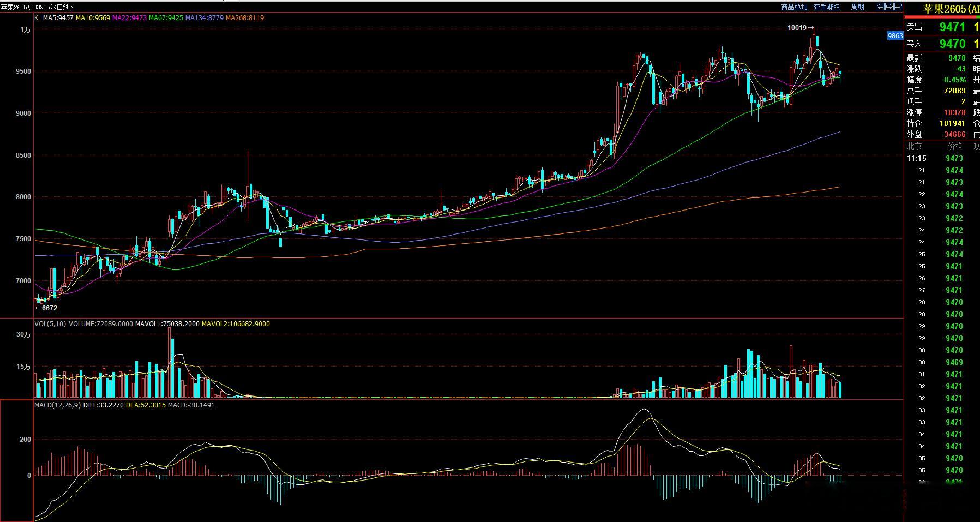Click the 最新 latest price value

957,58
